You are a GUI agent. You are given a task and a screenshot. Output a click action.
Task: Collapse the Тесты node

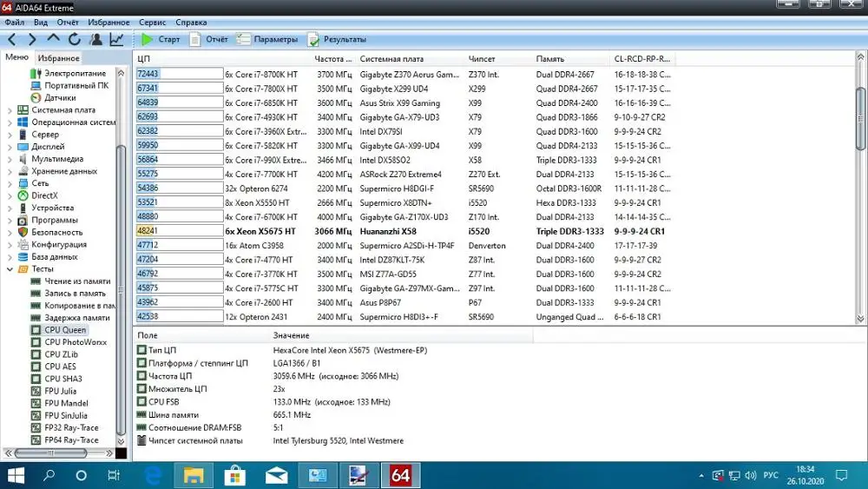[x=10, y=269]
